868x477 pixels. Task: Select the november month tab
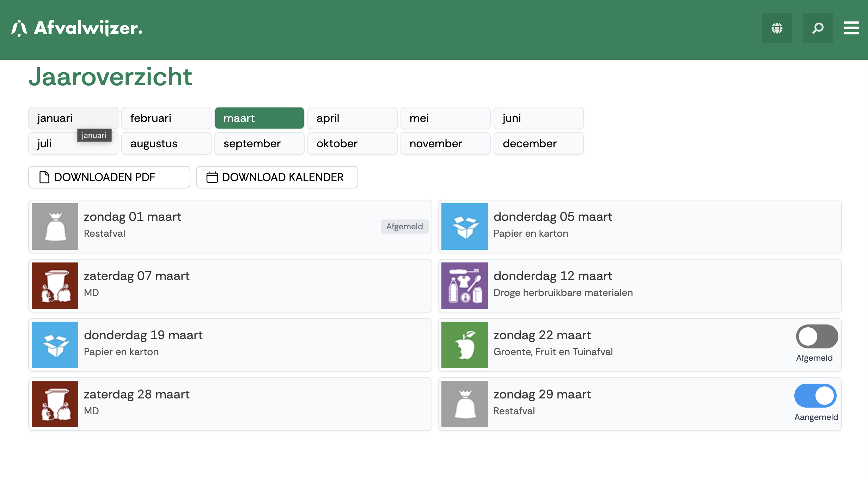tap(445, 143)
